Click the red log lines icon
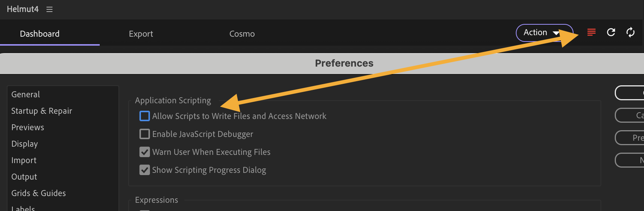Viewport: 644px width, 211px height. click(591, 33)
